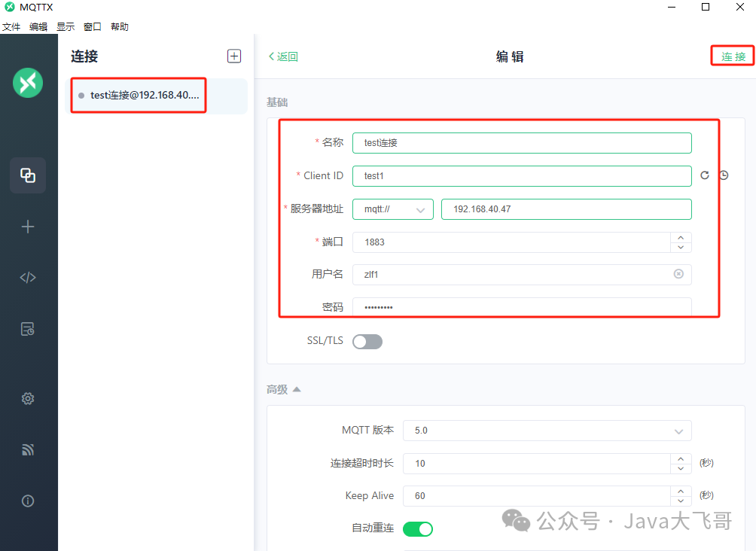Open the mqtt:// protocol dropdown
Image resolution: width=756 pixels, height=551 pixels.
pyautogui.click(x=393, y=209)
